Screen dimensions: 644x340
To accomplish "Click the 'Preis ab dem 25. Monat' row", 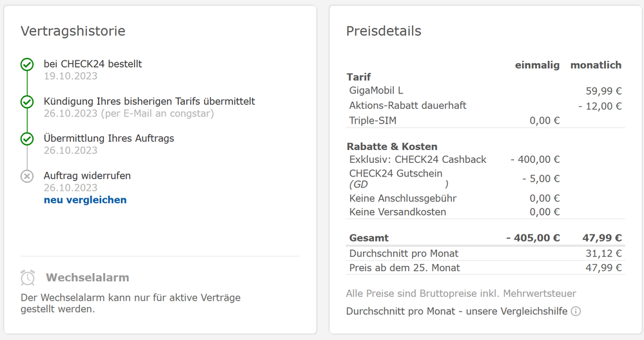I will pyautogui.click(x=405, y=267).
